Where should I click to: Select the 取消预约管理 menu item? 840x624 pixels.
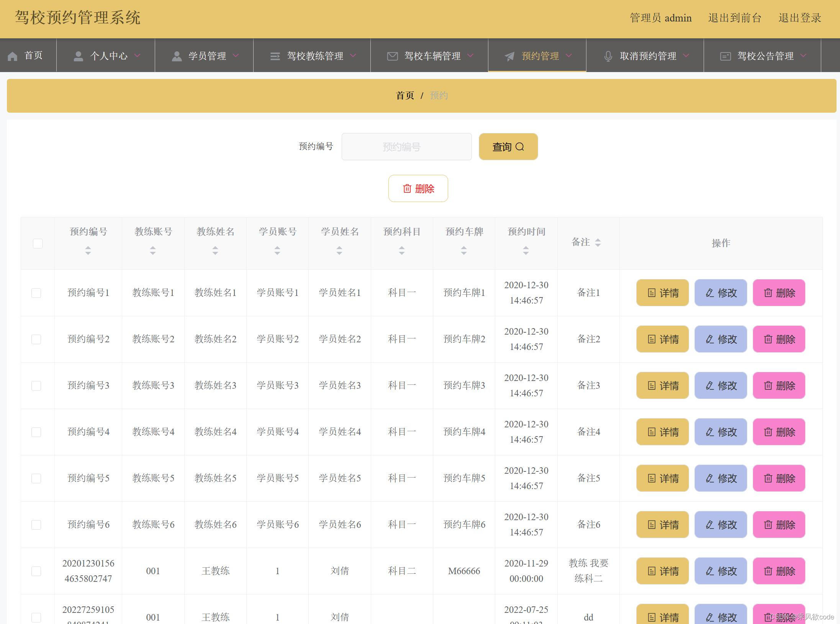tap(648, 56)
